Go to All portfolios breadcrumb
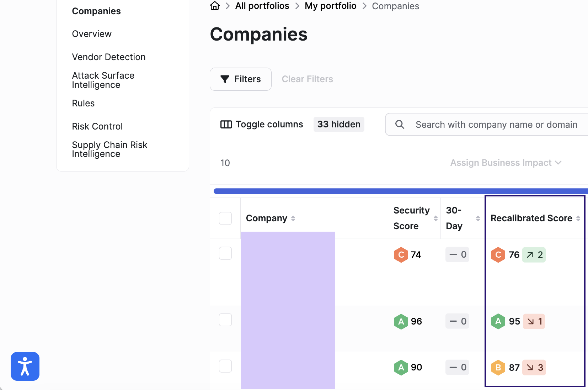Image resolution: width=588 pixels, height=390 pixels. [x=262, y=6]
